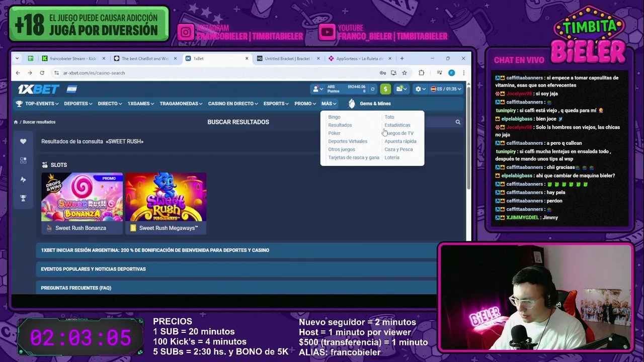Open the trophy icon in sidebar
The width and height of the screenshot is (644, 362).
(23, 199)
